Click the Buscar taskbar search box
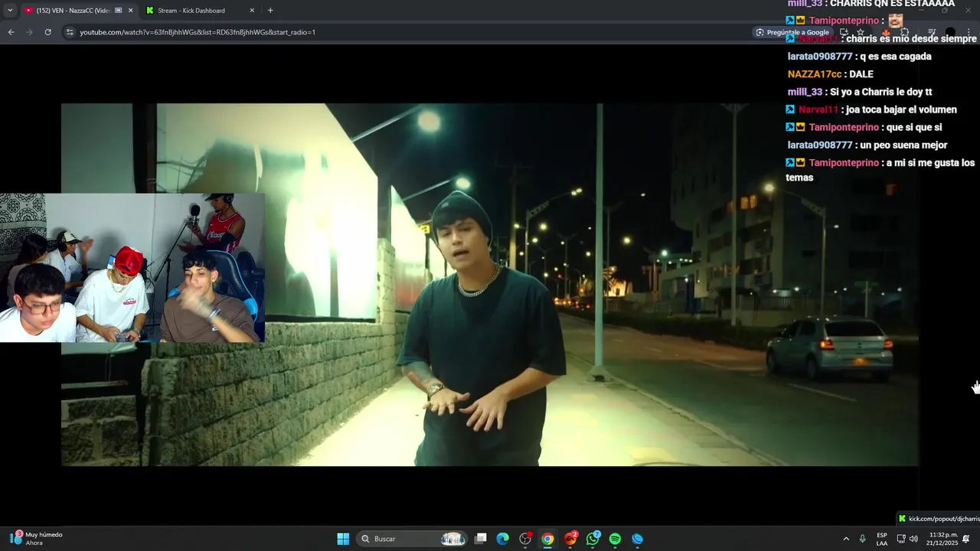The image size is (980, 551). tap(413, 539)
